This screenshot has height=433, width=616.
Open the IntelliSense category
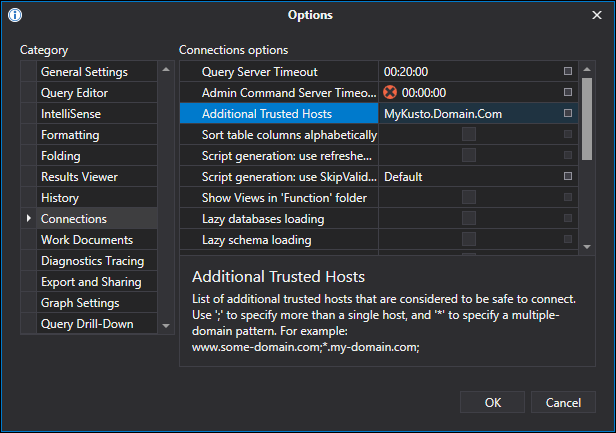[71, 114]
